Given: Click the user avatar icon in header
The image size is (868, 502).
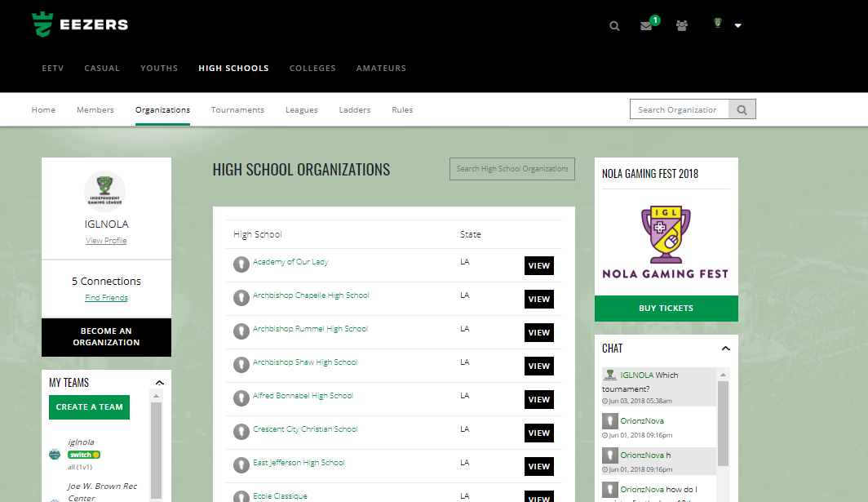Looking at the screenshot, I should pos(718,24).
